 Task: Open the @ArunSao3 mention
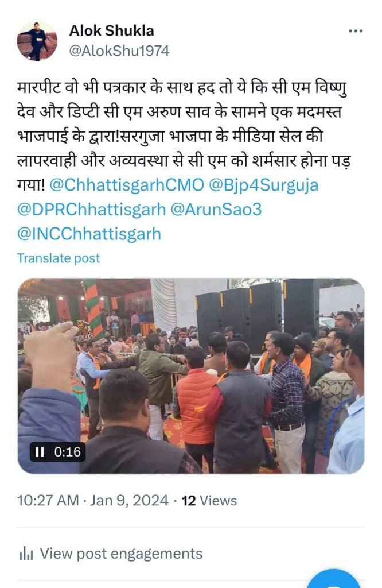[216, 209]
